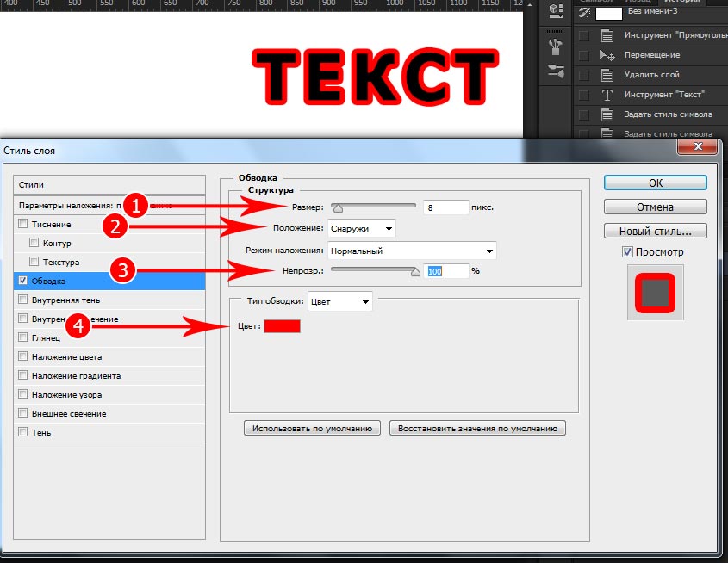Set history brush source for Удалить слой
Screen dimensions: 728x563
584,75
